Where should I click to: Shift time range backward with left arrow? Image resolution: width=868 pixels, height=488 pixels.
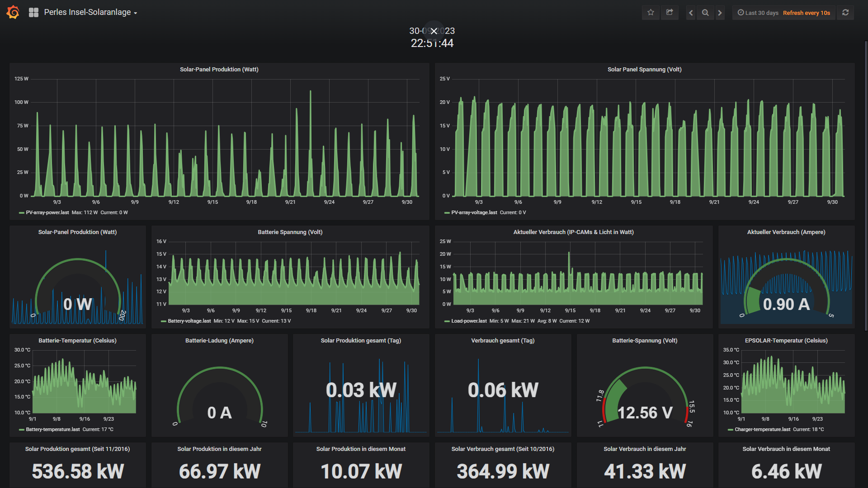[x=691, y=13]
